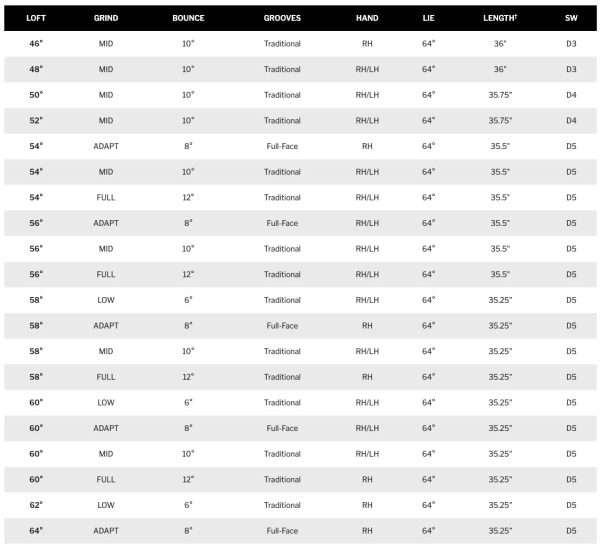
Task: Click the 50° loft cell
Action: pyautogui.click(x=35, y=95)
